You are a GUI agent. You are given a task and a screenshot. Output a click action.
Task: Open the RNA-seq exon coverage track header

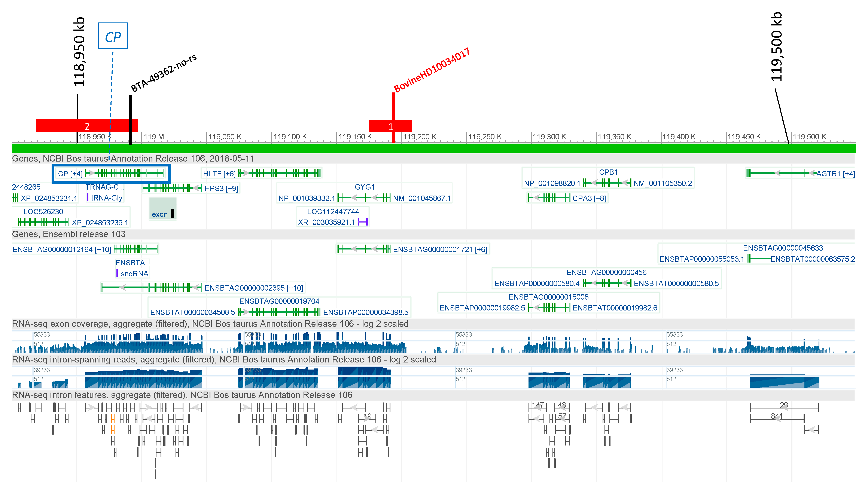(210, 324)
